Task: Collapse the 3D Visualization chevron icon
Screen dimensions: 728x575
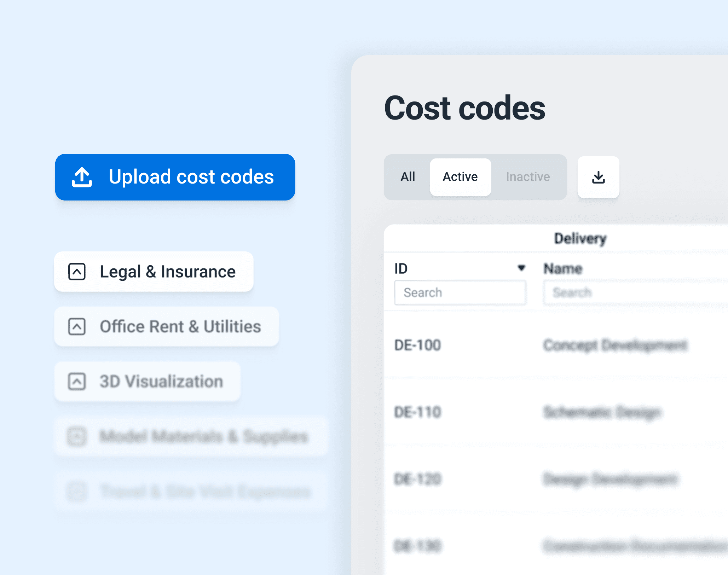Action: (77, 382)
